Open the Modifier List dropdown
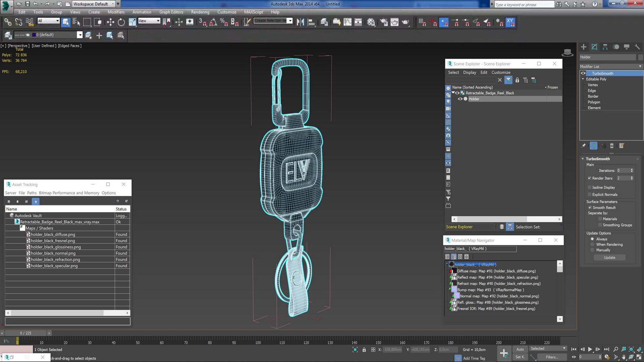This screenshot has height=362, width=644. pyautogui.click(x=611, y=67)
